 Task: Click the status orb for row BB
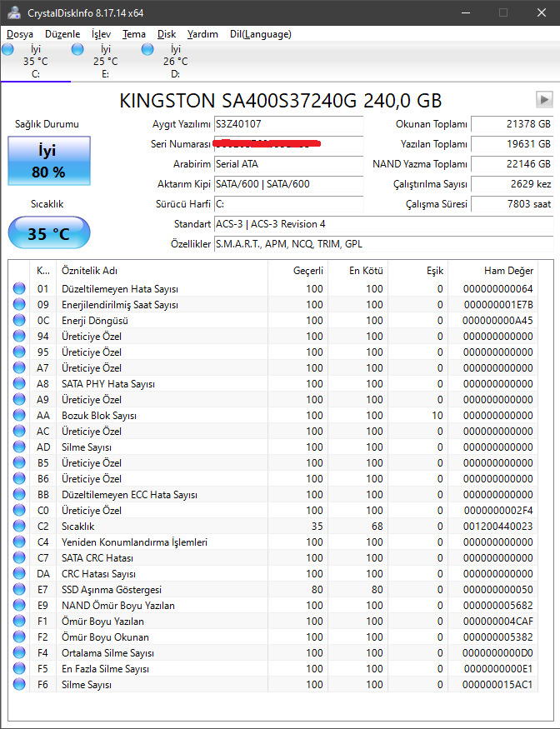pyautogui.click(x=19, y=494)
